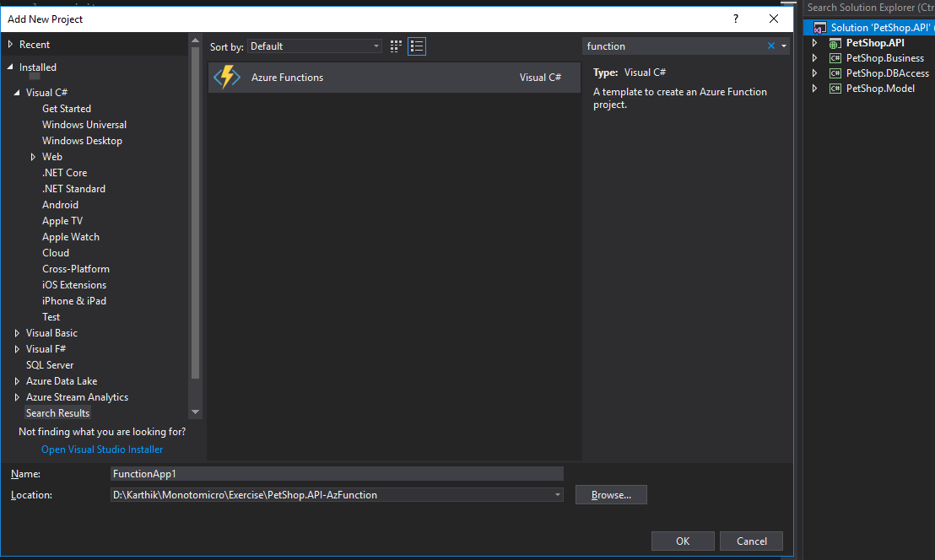Collapse the Installed node
Screen dimensions: 935x560
[10, 67]
